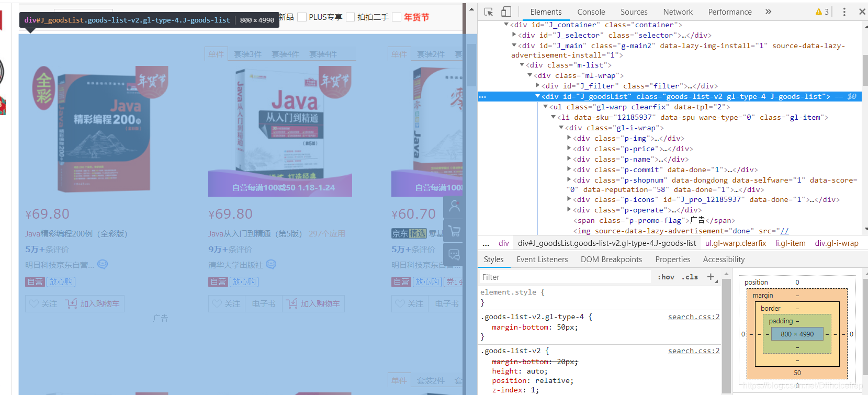Click the styles Filter input field
This screenshot has height=395, width=868.
pos(565,277)
